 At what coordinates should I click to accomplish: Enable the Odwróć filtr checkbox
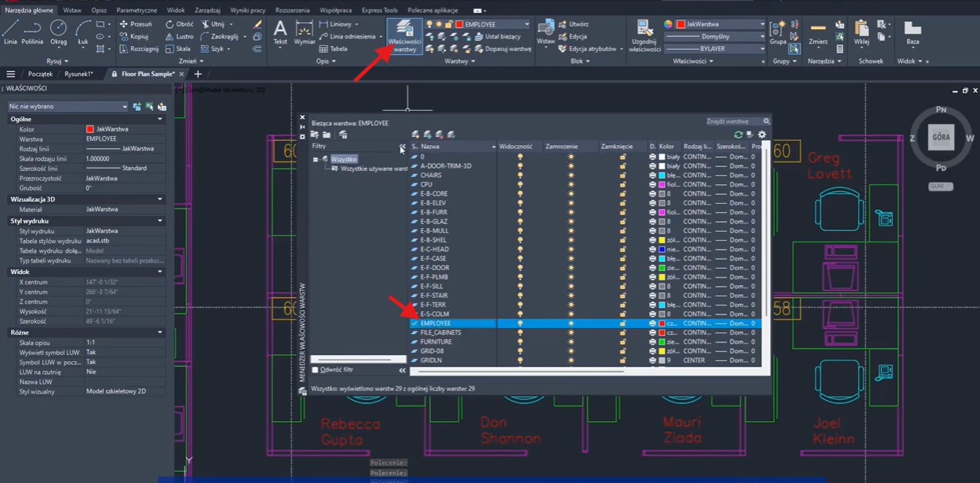(315, 370)
